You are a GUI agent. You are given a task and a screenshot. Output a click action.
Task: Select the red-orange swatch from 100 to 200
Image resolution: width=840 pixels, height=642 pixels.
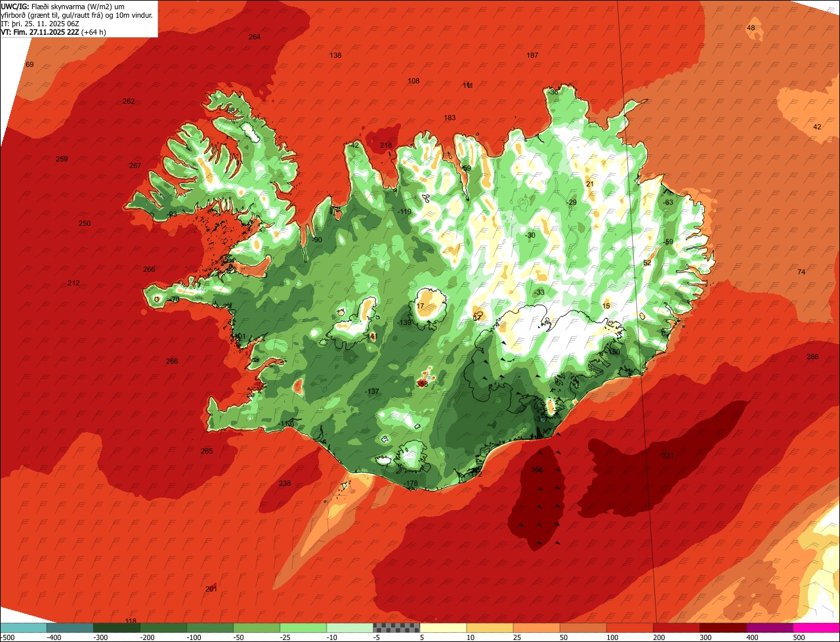point(629,628)
